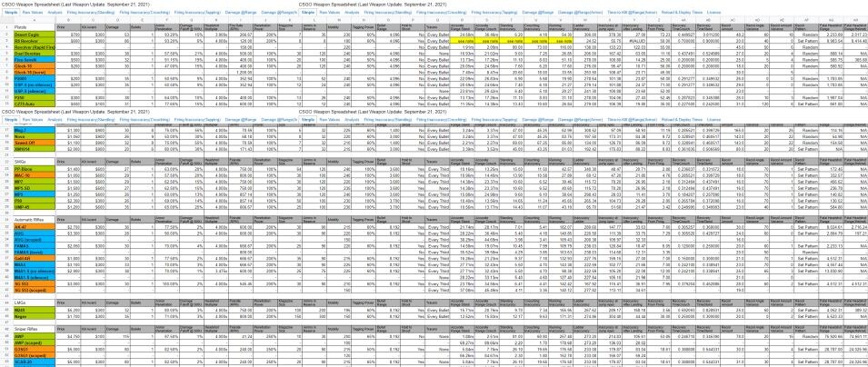Select the R8 Revolver cell
The width and height of the screenshot is (868, 367).
[x=34, y=40]
